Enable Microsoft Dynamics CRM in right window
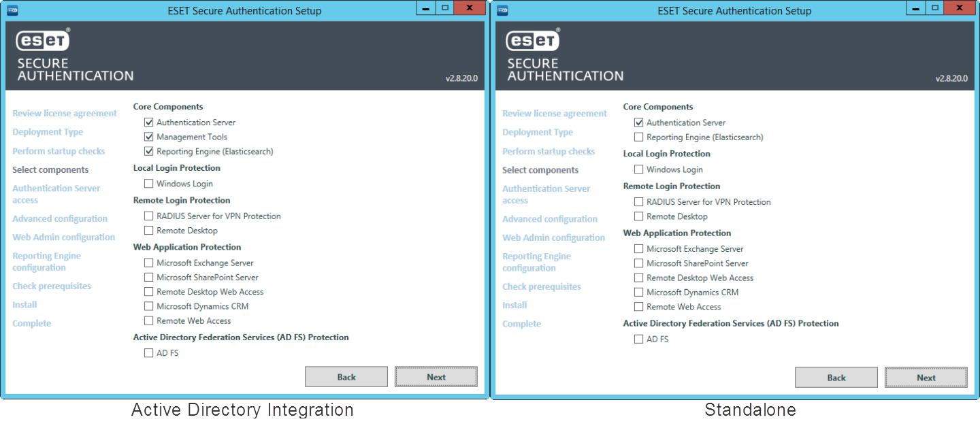The width and height of the screenshot is (980, 430). pyautogui.click(x=638, y=293)
